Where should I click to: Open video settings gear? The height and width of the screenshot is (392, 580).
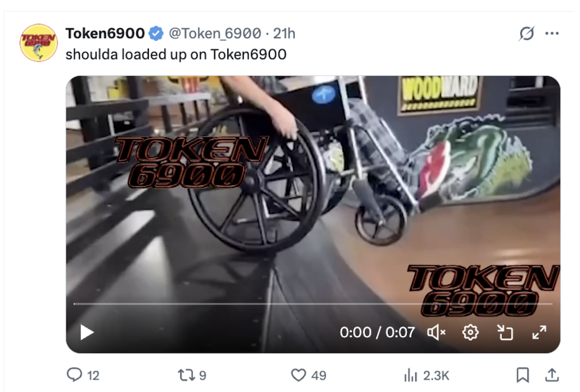point(470,332)
